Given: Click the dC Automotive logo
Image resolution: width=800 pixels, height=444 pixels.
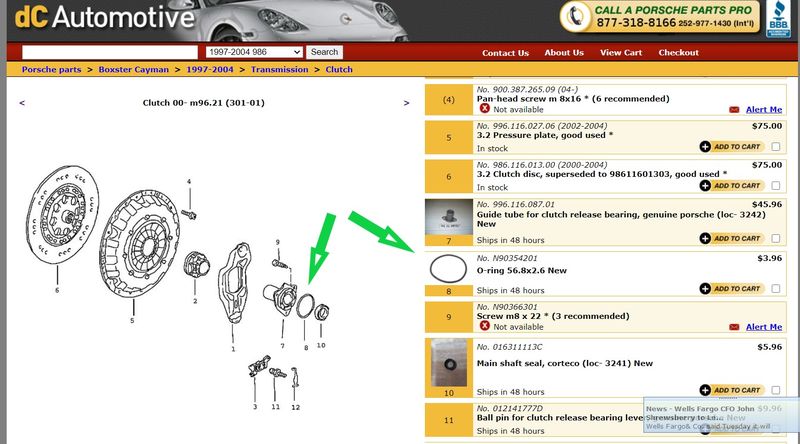Looking at the screenshot, I should (105, 16).
